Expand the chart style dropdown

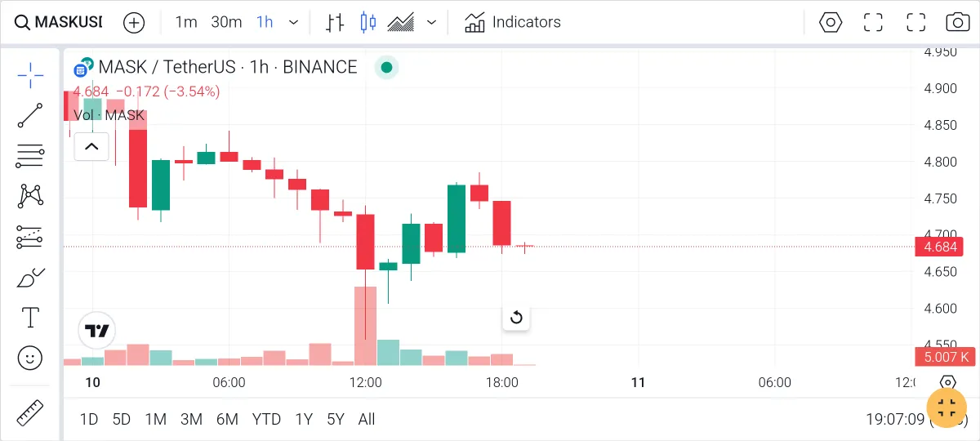[432, 22]
